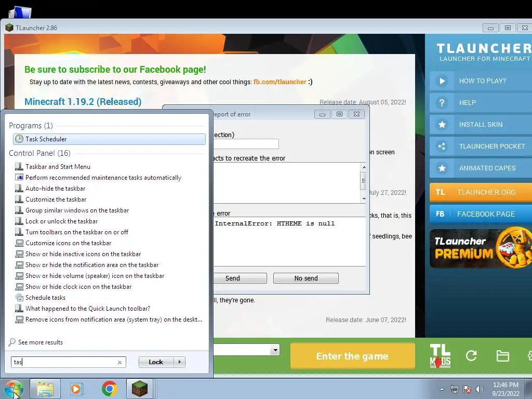Select Show or hide inactive icons on the taskbar

[83, 254]
